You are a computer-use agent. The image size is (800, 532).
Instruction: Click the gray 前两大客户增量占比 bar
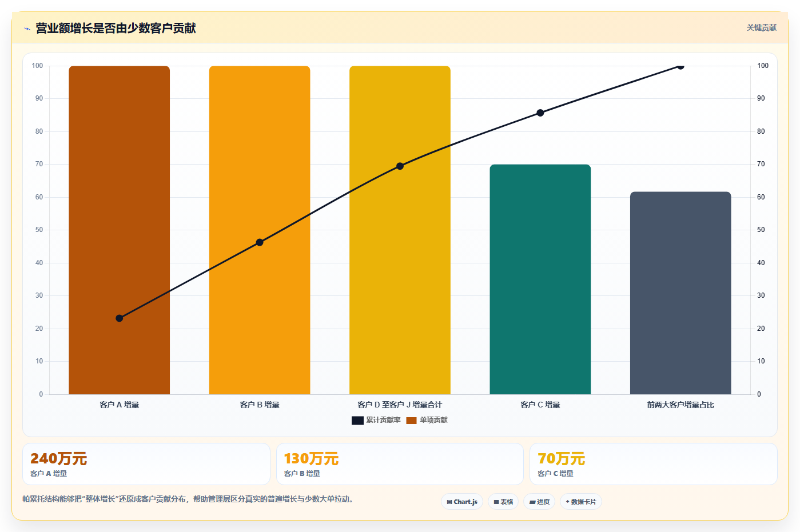point(680,293)
